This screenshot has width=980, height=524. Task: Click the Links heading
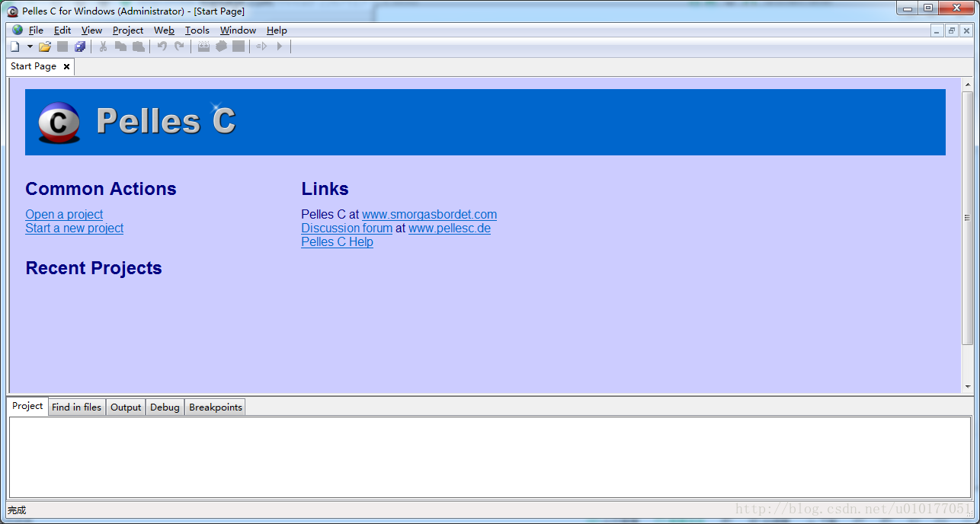click(325, 189)
